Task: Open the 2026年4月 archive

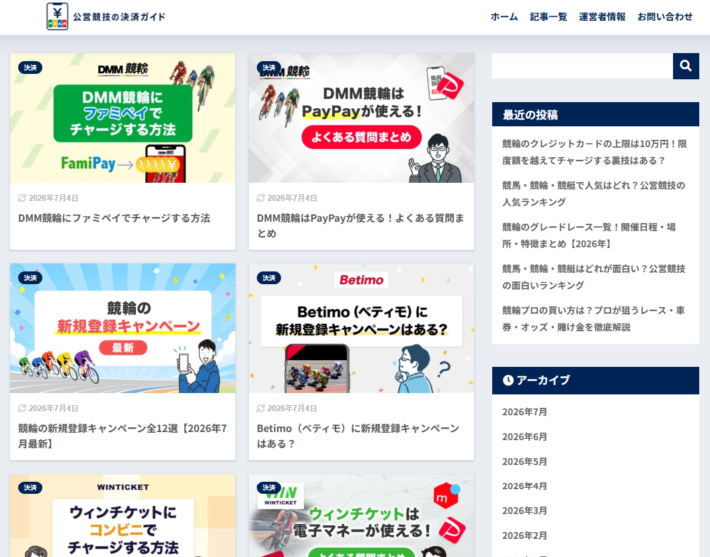Action: point(524,486)
